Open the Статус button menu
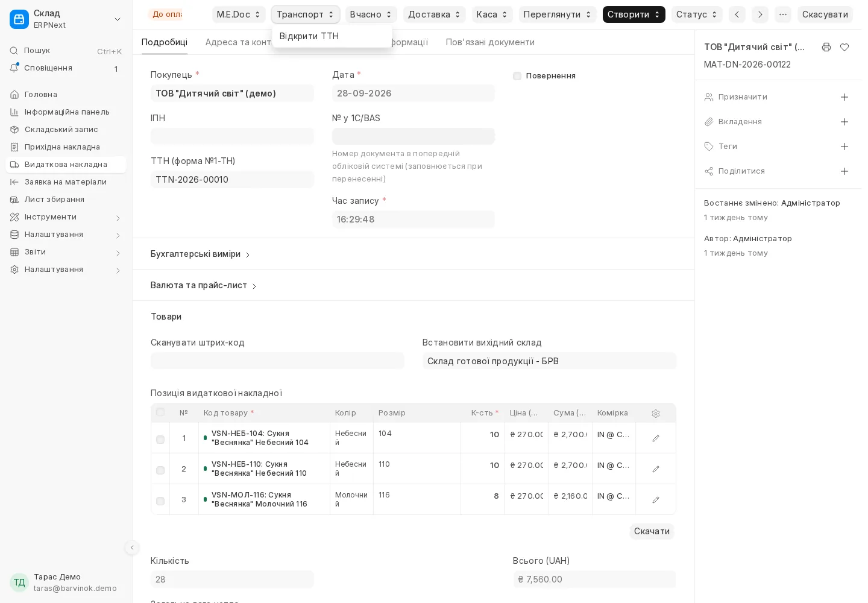Image resolution: width=868 pixels, height=603 pixels. pyautogui.click(x=697, y=14)
